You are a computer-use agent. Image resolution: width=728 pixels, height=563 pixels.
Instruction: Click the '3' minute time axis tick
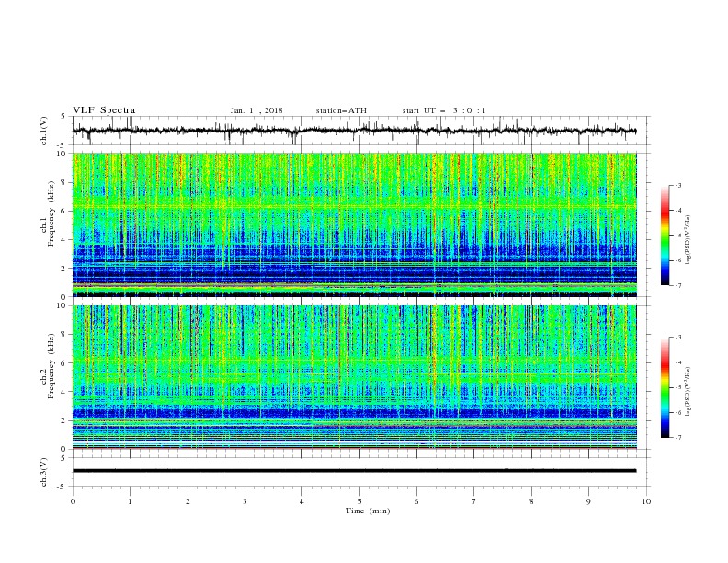(245, 501)
